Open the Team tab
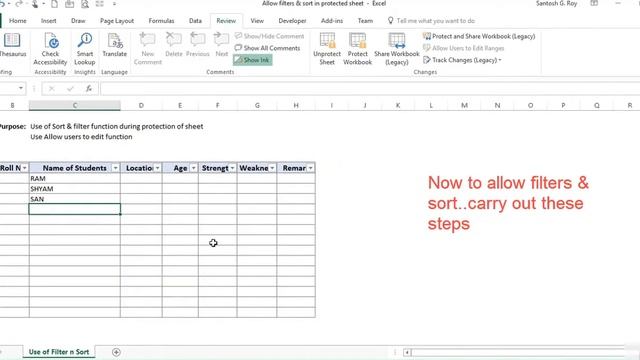Viewport: 640px width, 360px height. (365, 20)
